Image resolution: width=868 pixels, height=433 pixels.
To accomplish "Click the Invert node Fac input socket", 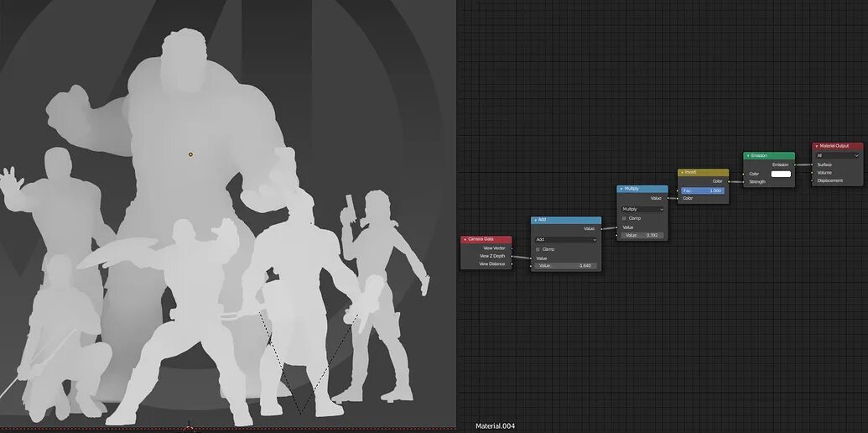I will 678,190.
